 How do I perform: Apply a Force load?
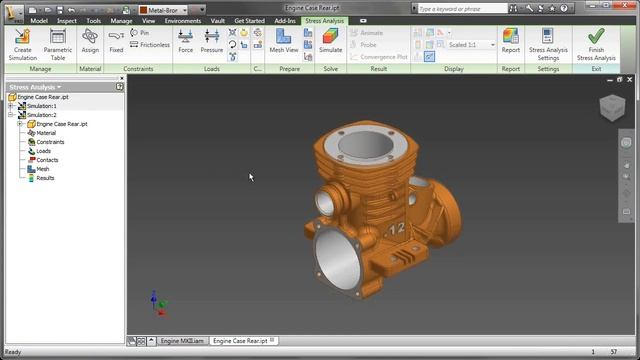click(x=185, y=41)
